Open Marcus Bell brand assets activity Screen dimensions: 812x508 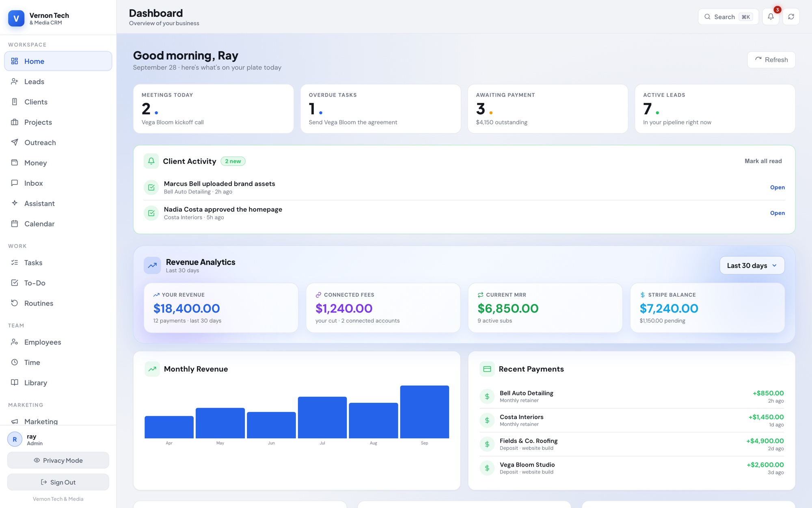pos(777,187)
